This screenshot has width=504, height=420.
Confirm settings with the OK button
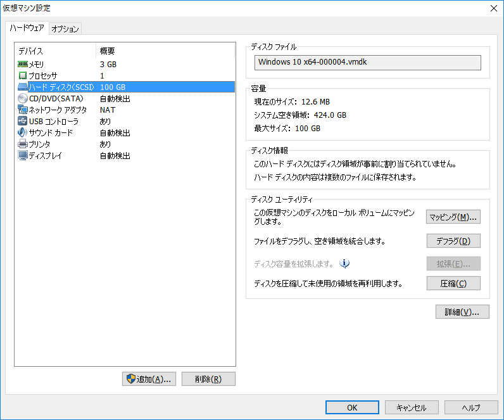[x=352, y=407]
